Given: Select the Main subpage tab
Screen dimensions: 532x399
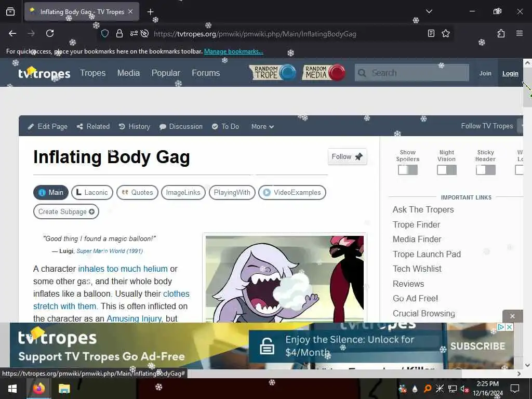Looking at the screenshot, I should point(51,192).
